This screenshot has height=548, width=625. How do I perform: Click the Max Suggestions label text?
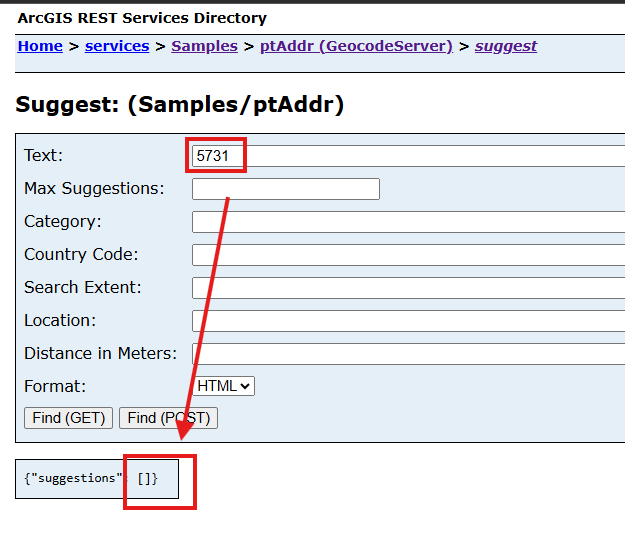94,189
